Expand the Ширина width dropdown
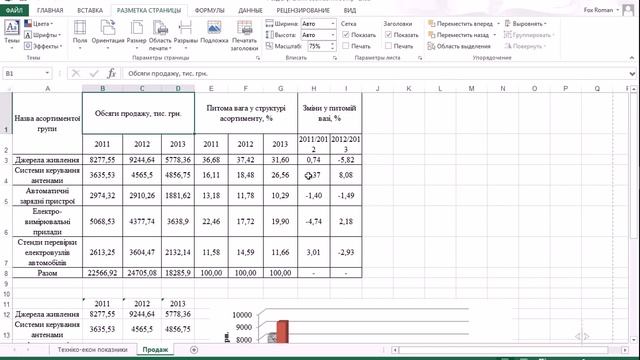 tap(333, 24)
